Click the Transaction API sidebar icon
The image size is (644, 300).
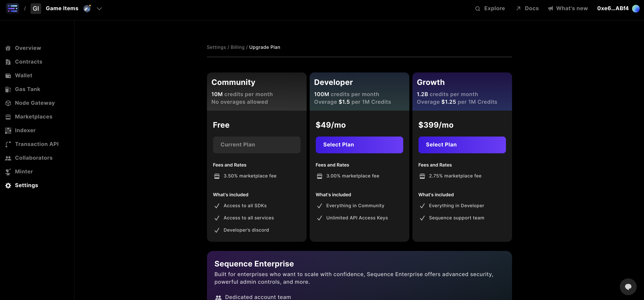point(8,144)
